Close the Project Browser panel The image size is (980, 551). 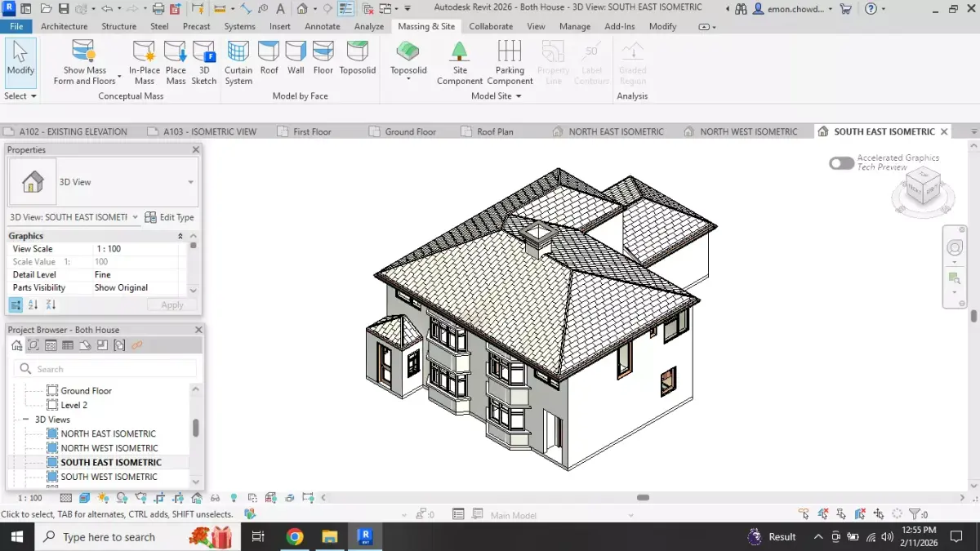point(198,330)
